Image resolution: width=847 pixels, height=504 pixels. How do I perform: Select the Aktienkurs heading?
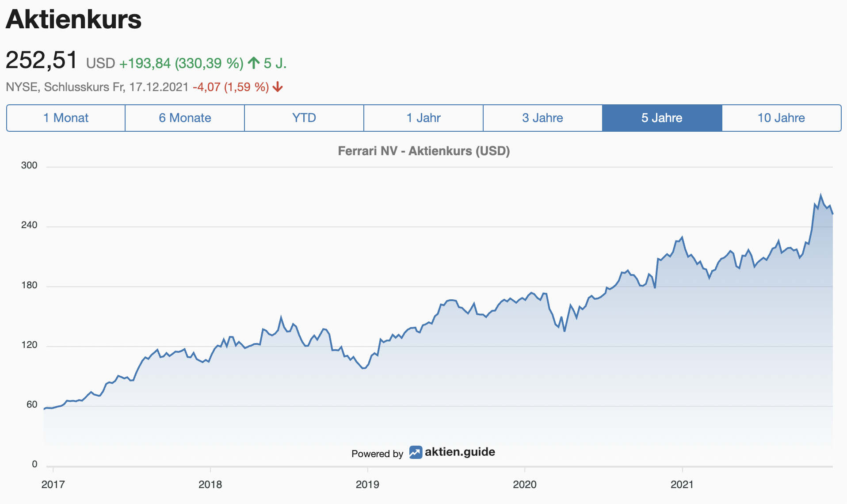(x=73, y=19)
